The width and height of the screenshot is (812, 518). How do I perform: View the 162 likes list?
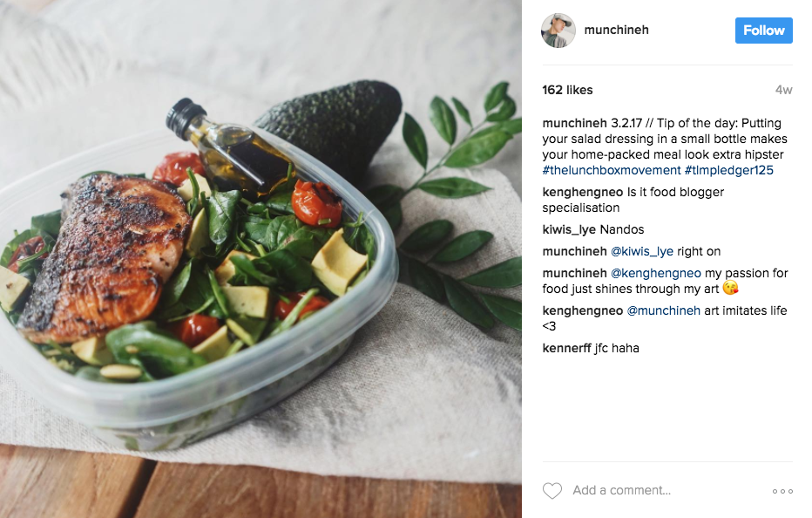(x=567, y=90)
